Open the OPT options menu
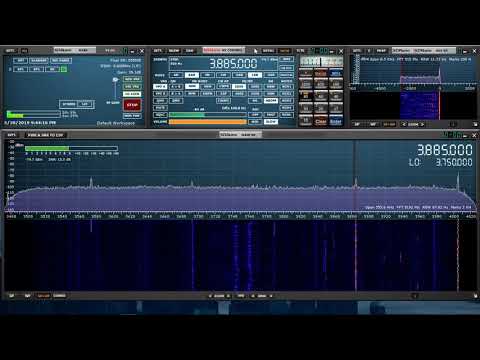 [x=20, y=61]
